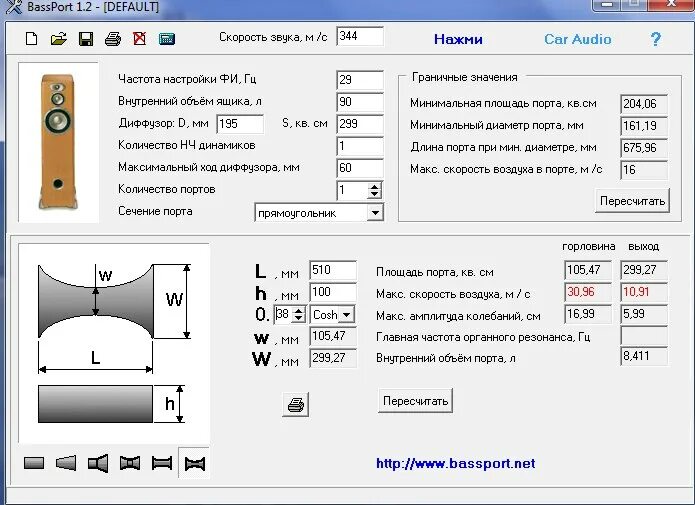Select the straight port with flanged ends
This screenshot has width=695, height=505.
(162, 463)
